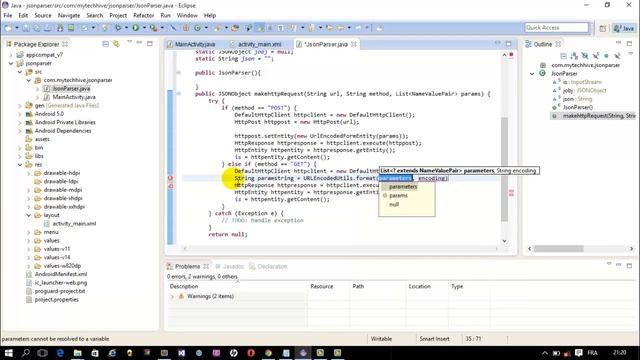The height and width of the screenshot is (360, 640).
Task: Open the New icon dropdown arrow
Action: point(17,28)
